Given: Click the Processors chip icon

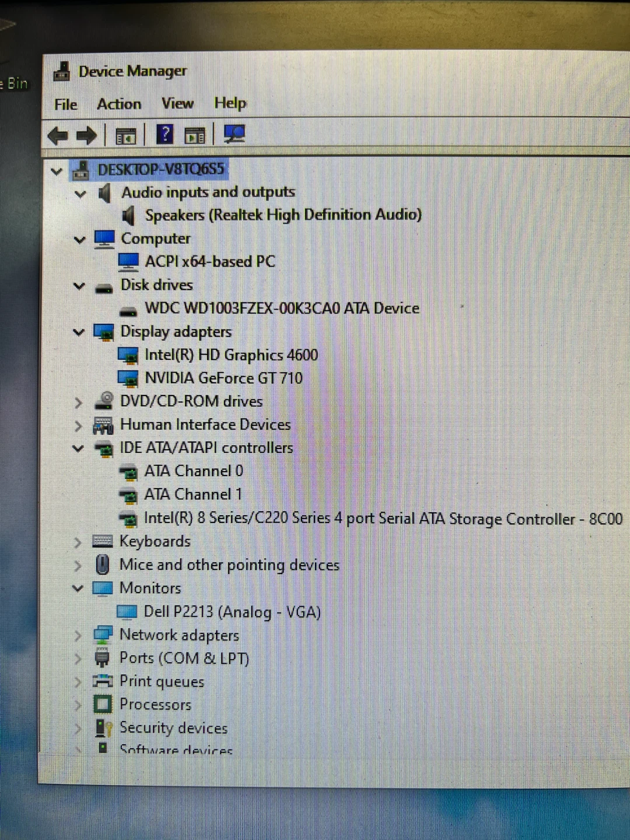Looking at the screenshot, I should 103,704.
